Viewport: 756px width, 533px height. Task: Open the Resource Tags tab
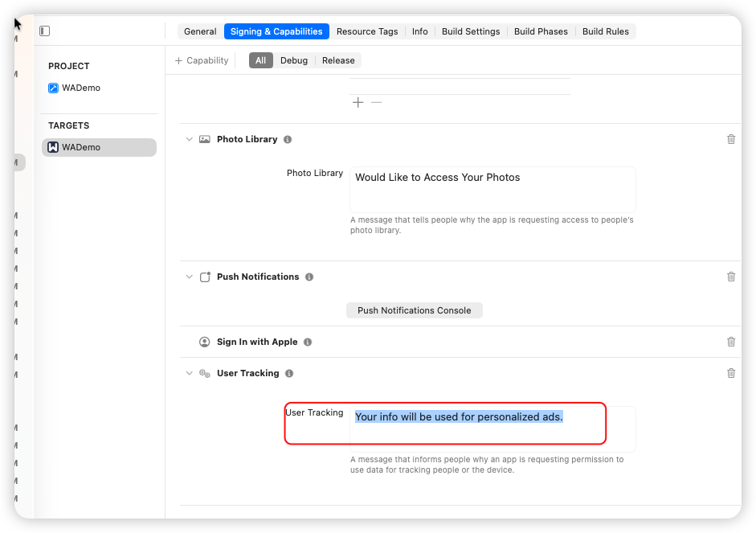point(367,31)
